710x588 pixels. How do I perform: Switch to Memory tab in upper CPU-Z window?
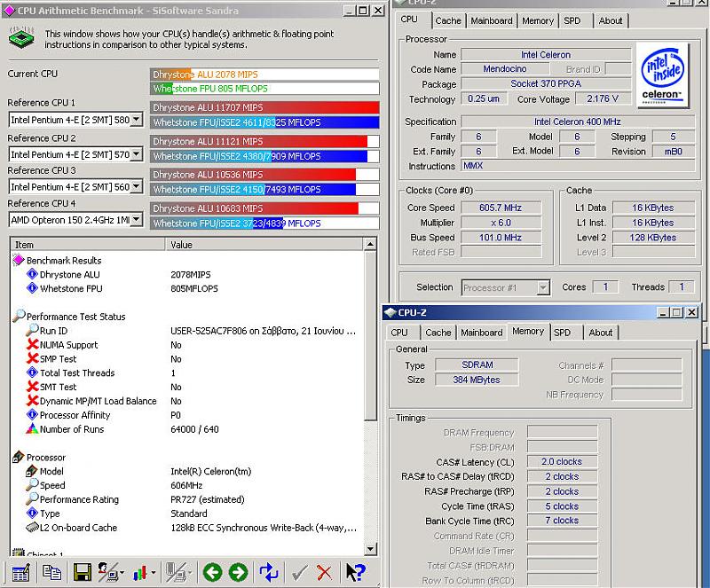pyautogui.click(x=538, y=20)
